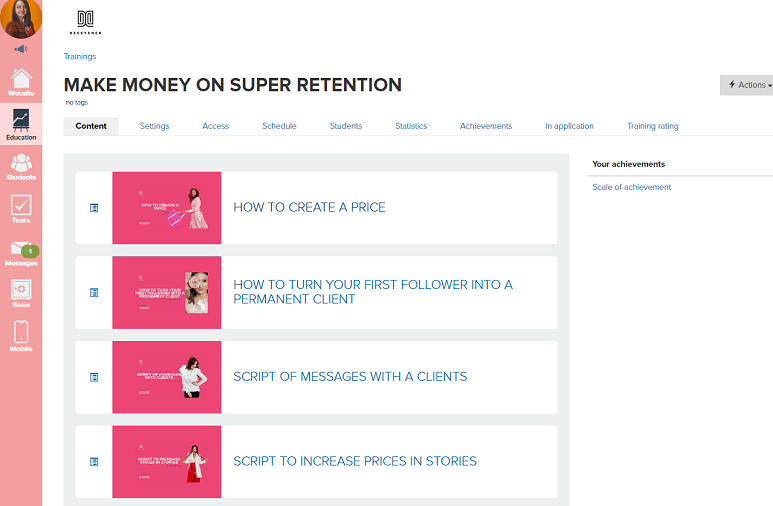Open the Achievements tab
This screenshot has width=773, height=506.
coord(486,126)
